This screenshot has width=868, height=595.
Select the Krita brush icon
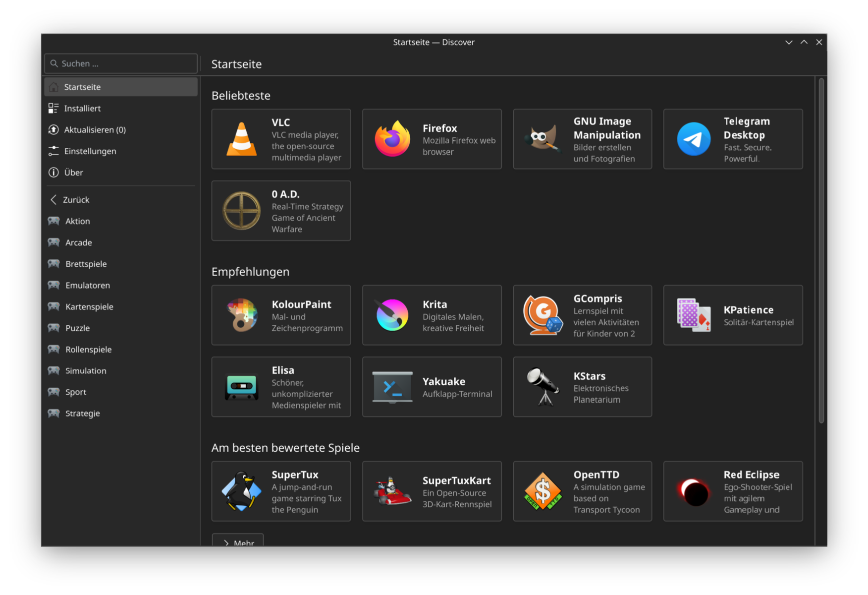(x=392, y=315)
